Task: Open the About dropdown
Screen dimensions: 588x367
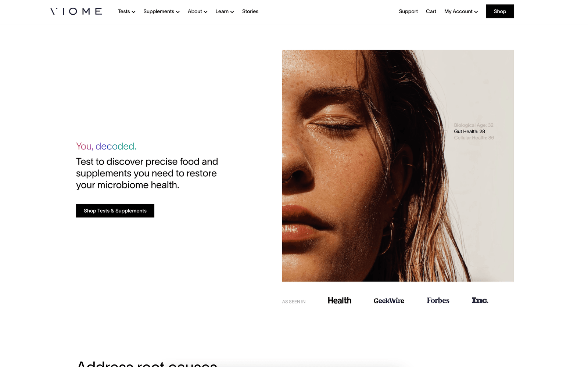Action: pyautogui.click(x=197, y=11)
